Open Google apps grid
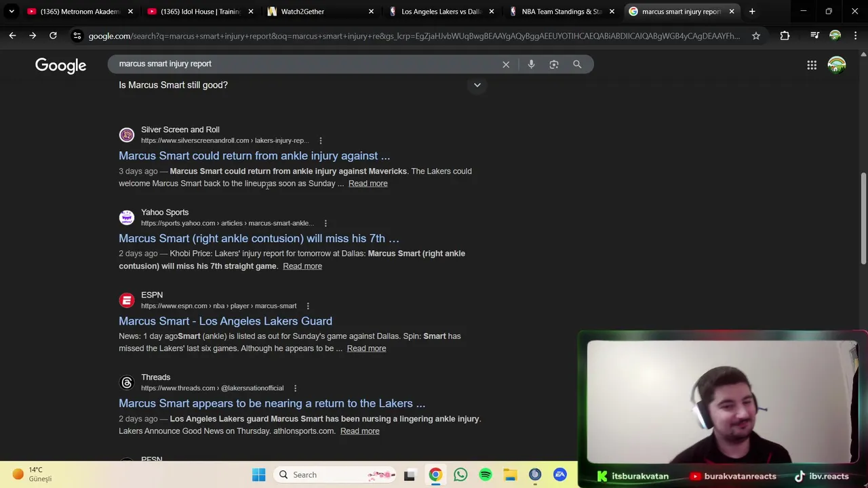Image resolution: width=868 pixels, height=488 pixels. point(812,65)
